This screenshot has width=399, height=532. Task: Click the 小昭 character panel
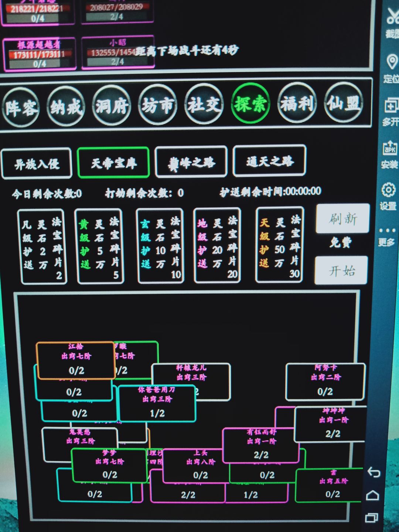point(117,52)
